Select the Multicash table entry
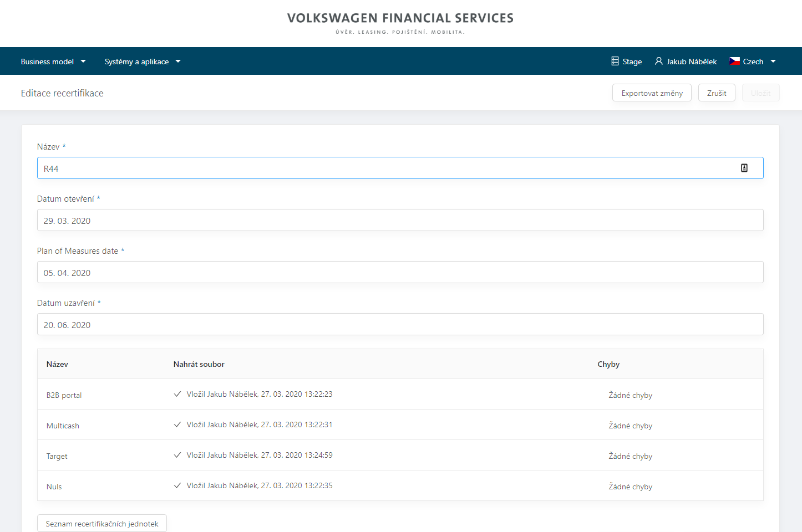Viewport: 802px width, 532px height. [x=63, y=425]
